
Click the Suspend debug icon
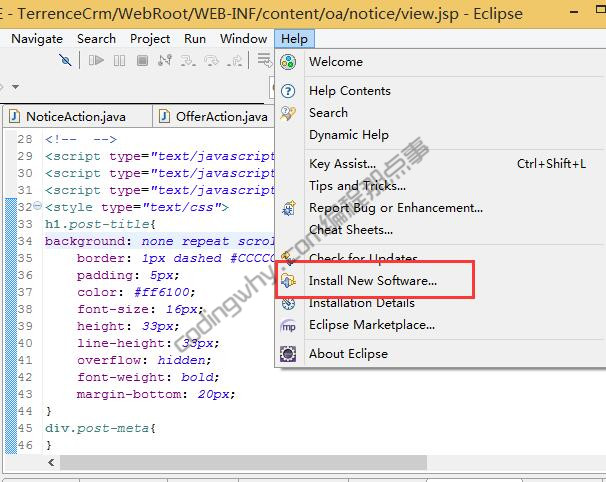coord(119,61)
